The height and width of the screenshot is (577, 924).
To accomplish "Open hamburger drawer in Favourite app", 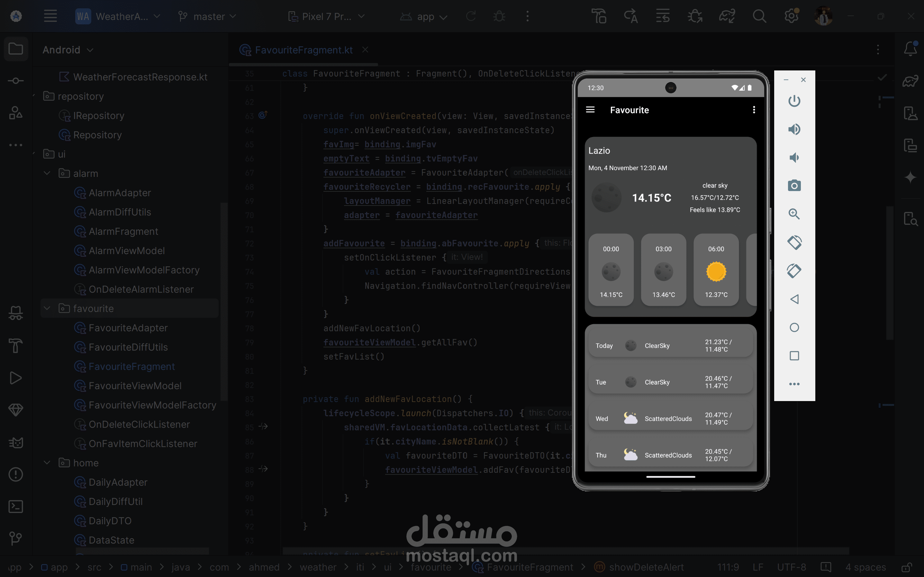I will coord(590,110).
